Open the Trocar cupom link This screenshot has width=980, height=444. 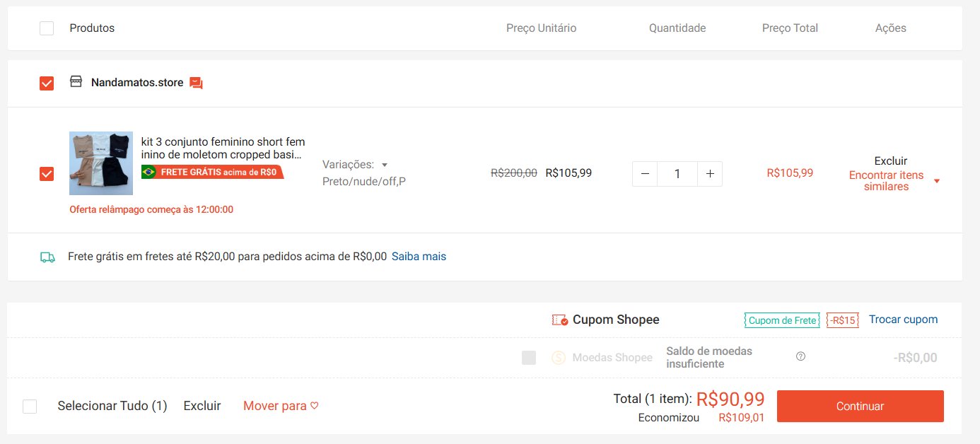[904, 320]
